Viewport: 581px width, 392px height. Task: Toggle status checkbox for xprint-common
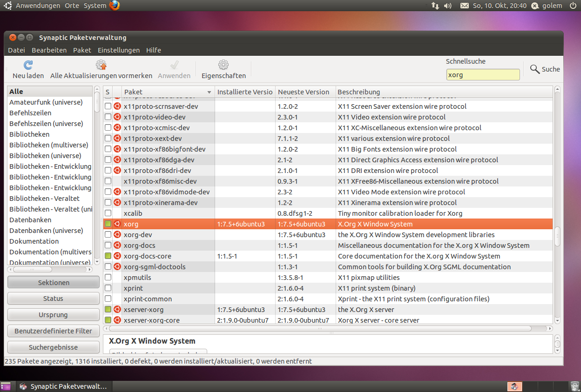[x=108, y=299]
